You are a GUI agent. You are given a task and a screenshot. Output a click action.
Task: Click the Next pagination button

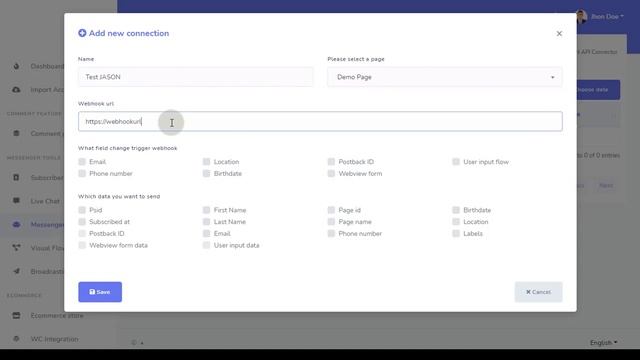tap(606, 185)
